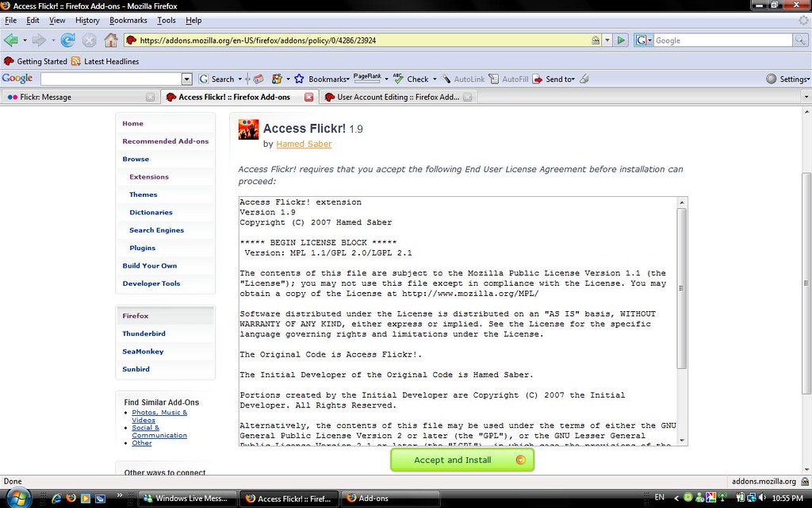Browse Extensions in the sidebar
This screenshot has width=812, height=508.
coord(149,177)
